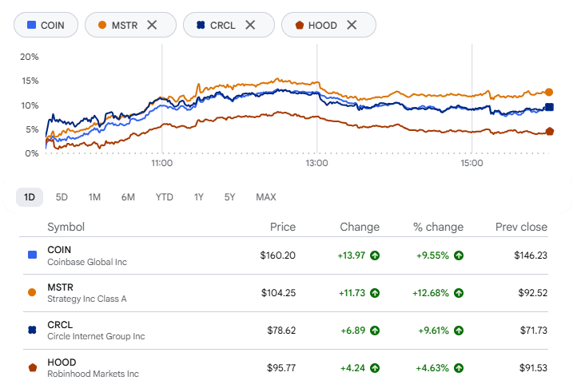The height and width of the screenshot is (392, 573).
Task: Click the CRCL chip label
Action: coord(222,26)
